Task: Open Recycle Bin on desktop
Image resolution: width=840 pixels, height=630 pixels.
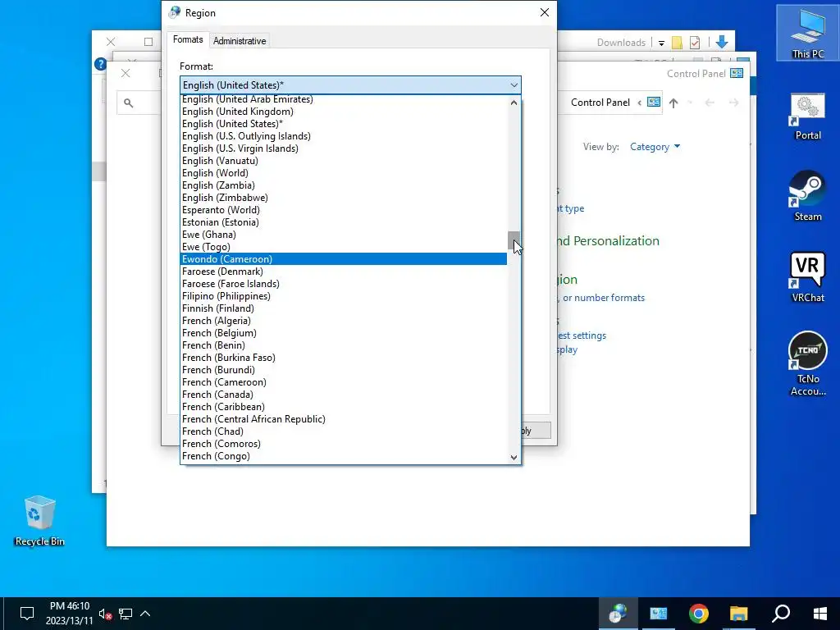Action: (x=39, y=521)
